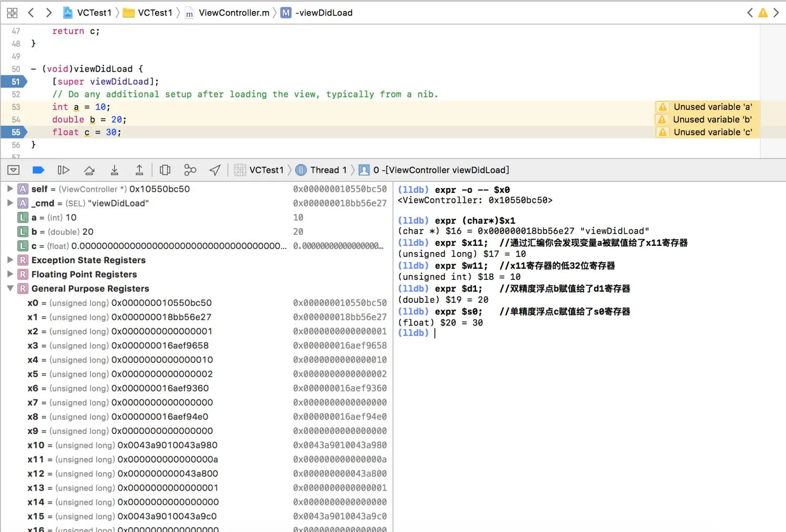Jump to previous issue arrow

(750, 13)
